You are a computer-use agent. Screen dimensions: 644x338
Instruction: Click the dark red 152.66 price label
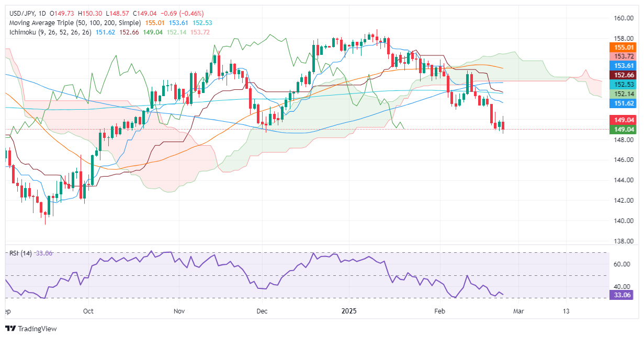(x=622, y=75)
